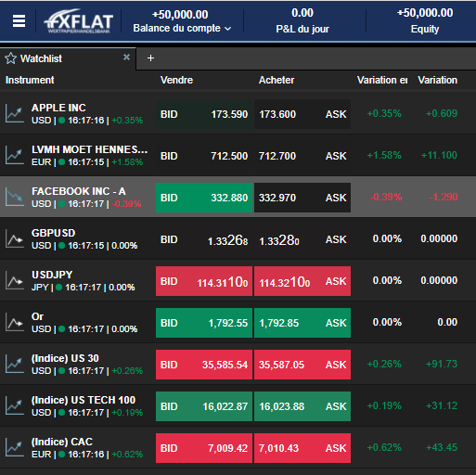Select the (Indice) US TECH 100 name
The image size is (476, 475).
pyautogui.click(x=84, y=400)
